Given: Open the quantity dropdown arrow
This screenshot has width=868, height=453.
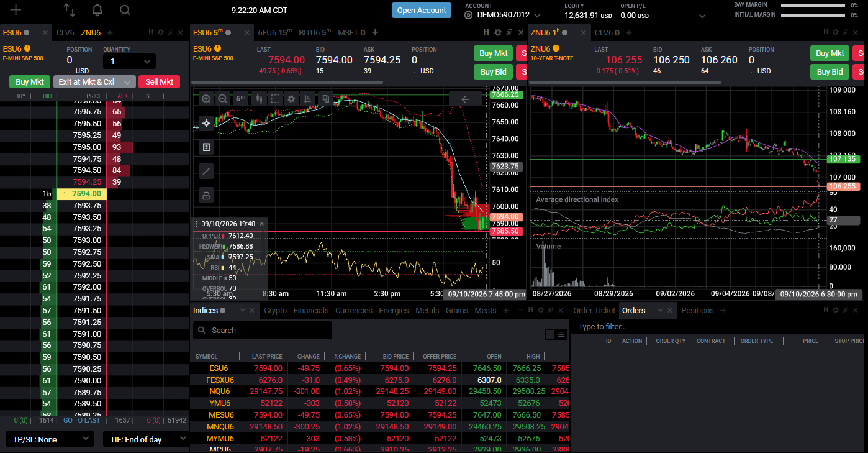Looking at the screenshot, I should tap(147, 61).
